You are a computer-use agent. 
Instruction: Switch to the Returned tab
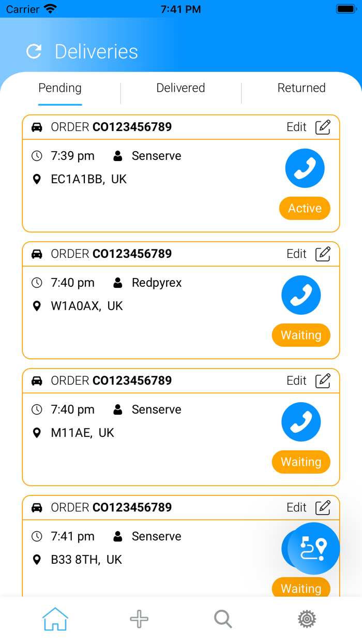[x=301, y=88]
